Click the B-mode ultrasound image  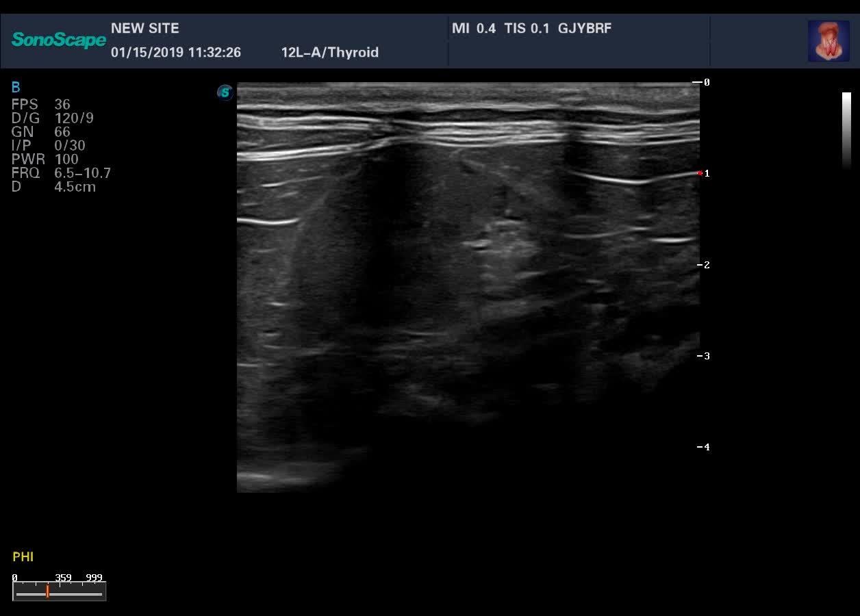(x=468, y=287)
